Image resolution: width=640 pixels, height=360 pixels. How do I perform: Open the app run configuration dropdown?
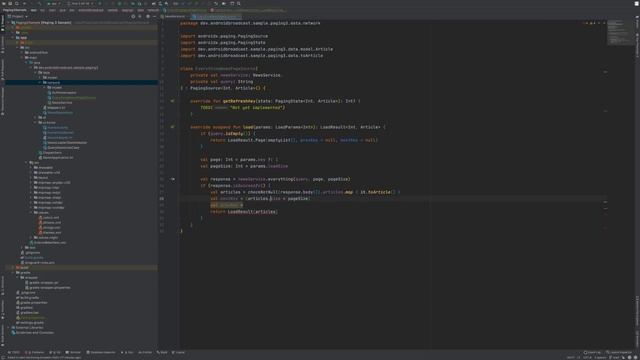(54, 3)
